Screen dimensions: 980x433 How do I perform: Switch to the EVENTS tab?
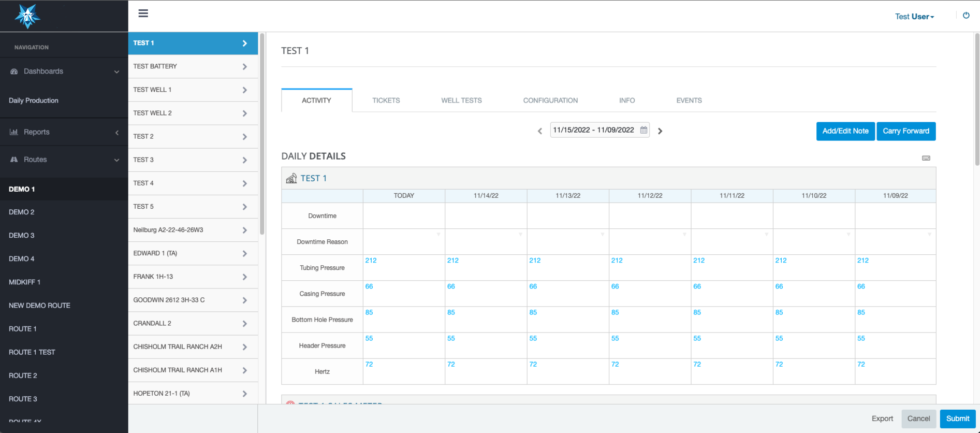coord(689,100)
